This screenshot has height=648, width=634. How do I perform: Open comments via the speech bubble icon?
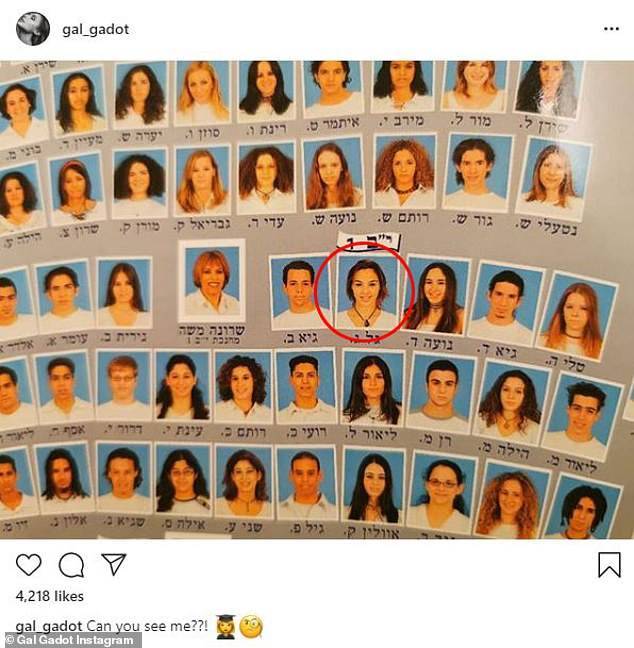(72, 565)
